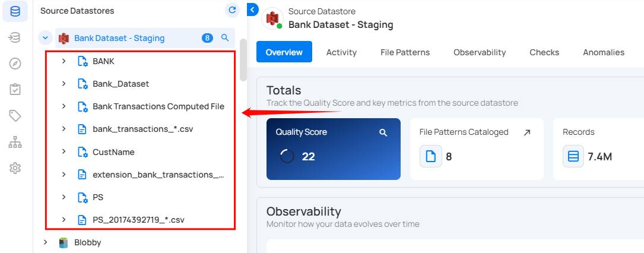The width and height of the screenshot is (644, 253).
Task: Collapse the left panel with the arrow button
Action: [x=252, y=10]
